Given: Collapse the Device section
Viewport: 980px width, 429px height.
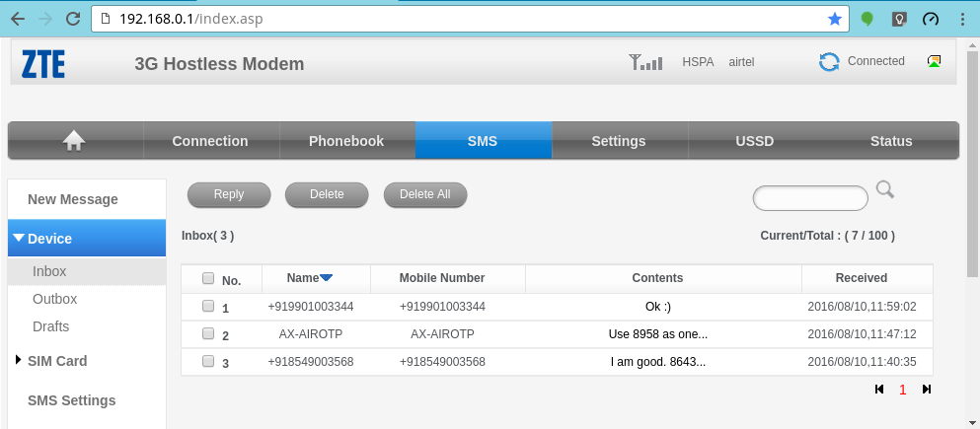Looking at the screenshot, I should [x=19, y=239].
